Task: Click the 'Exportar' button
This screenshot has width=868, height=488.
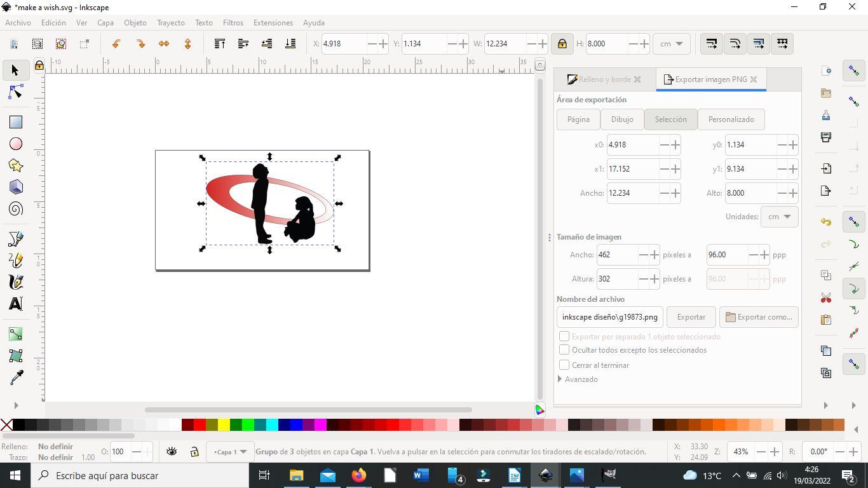Action: coord(691,317)
